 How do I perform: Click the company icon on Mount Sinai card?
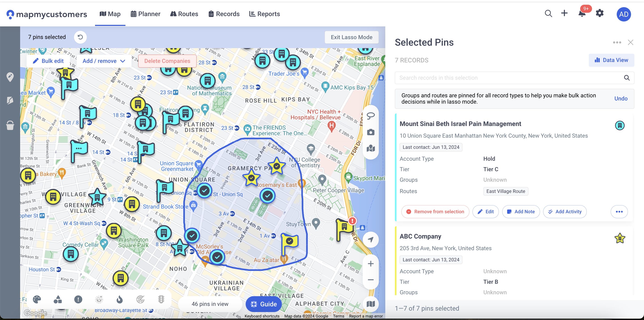point(619,125)
